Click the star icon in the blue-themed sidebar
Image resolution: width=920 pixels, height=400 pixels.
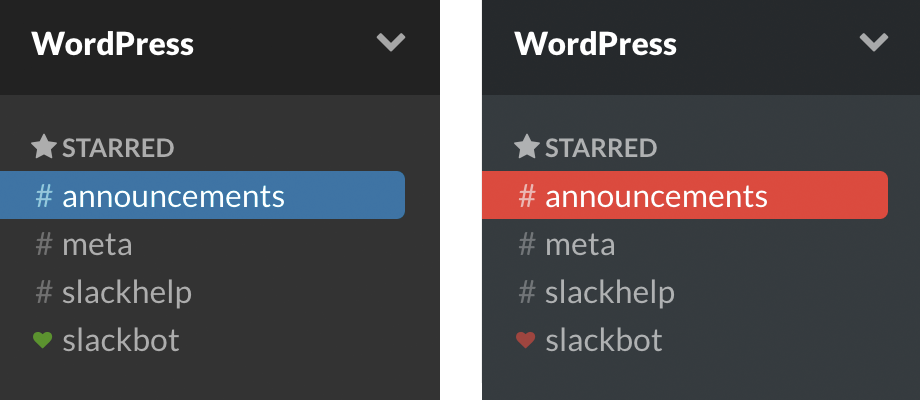[43, 148]
